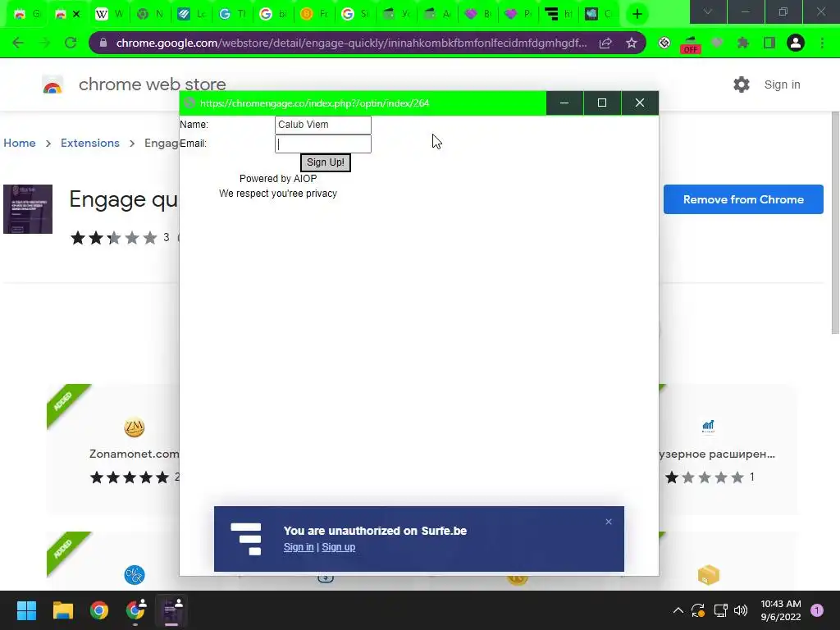This screenshot has width=840, height=630.
Task: Click the Surfe.be logo in banner
Action: 246,539
